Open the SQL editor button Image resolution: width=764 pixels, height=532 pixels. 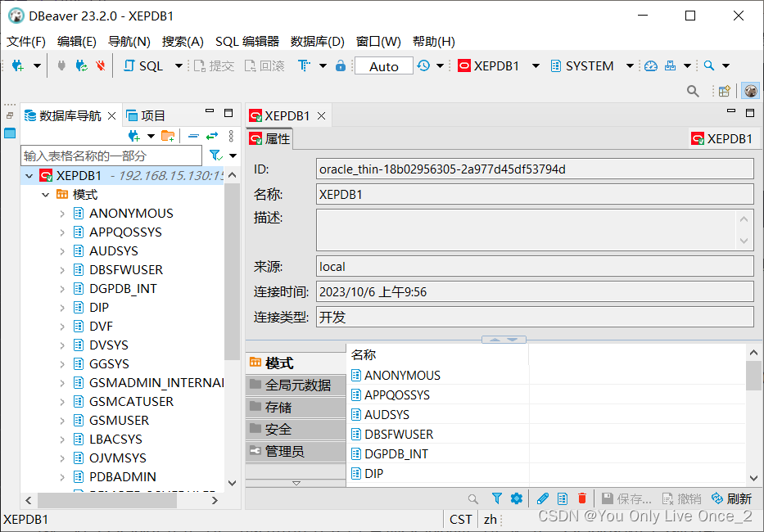pos(143,65)
